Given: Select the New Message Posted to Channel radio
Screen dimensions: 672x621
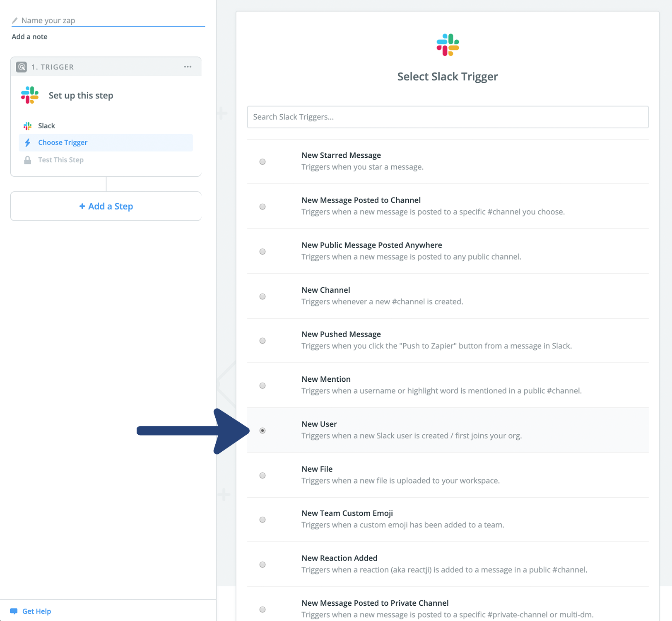Looking at the screenshot, I should (x=263, y=207).
